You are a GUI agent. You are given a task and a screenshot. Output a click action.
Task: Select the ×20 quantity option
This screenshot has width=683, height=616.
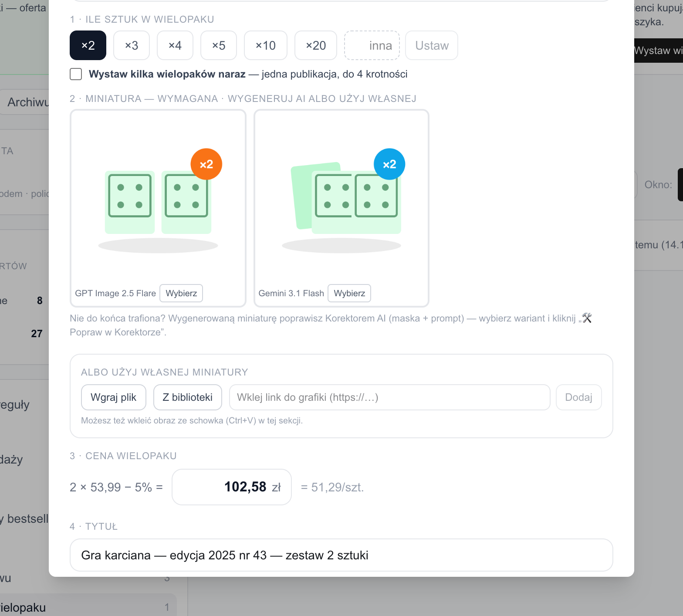[x=316, y=45]
